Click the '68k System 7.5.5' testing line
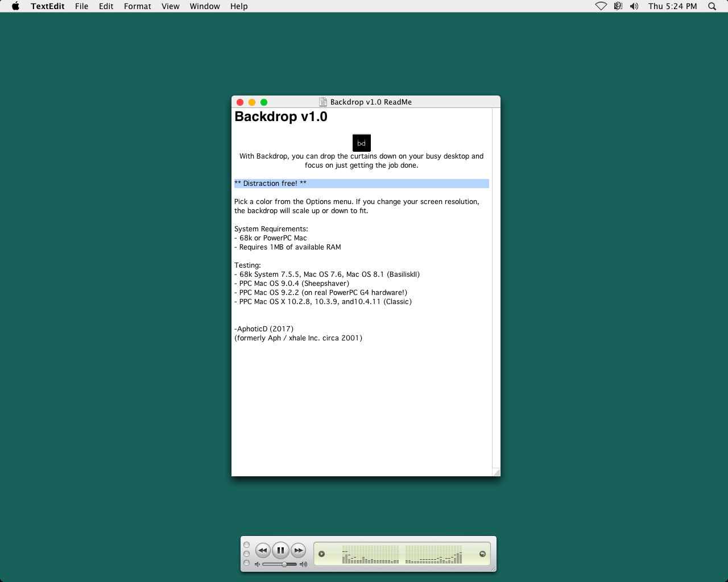Screen dimensions: 728x582 pyautogui.click(x=327, y=275)
